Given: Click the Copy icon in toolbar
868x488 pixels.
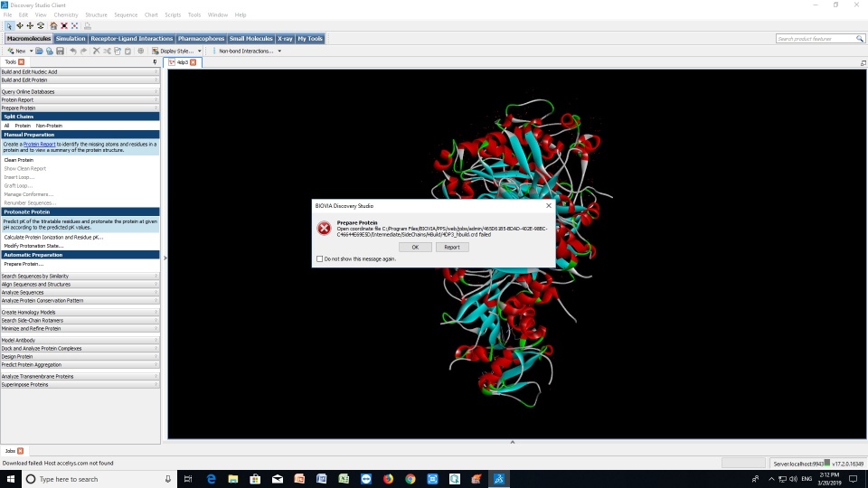Looking at the screenshot, I should tap(118, 51).
